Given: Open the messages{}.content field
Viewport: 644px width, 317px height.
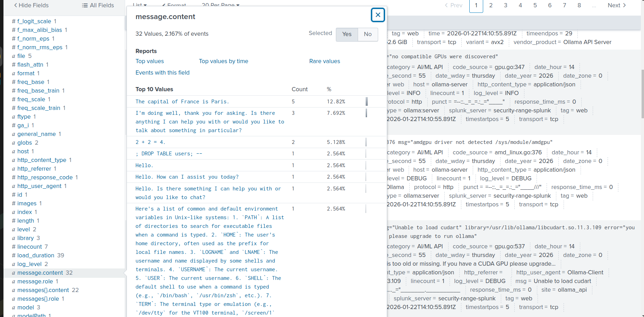Looking at the screenshot, I should coord(43,290).
